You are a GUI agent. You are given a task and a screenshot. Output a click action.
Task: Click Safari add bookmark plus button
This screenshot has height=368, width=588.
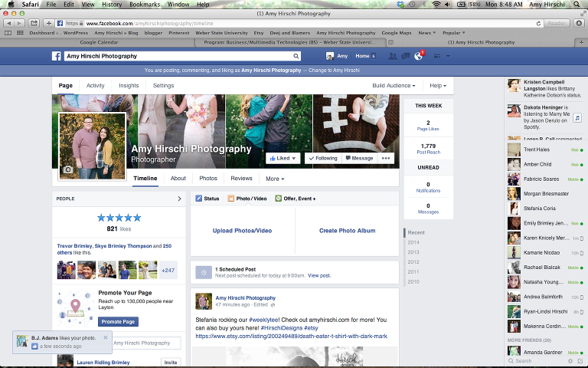click(x=49, y=23)
